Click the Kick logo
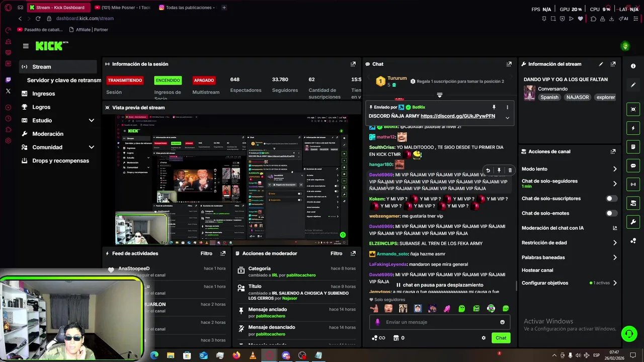Image resolution: width=644 pixels, height=362 pixels. point(51,46)
